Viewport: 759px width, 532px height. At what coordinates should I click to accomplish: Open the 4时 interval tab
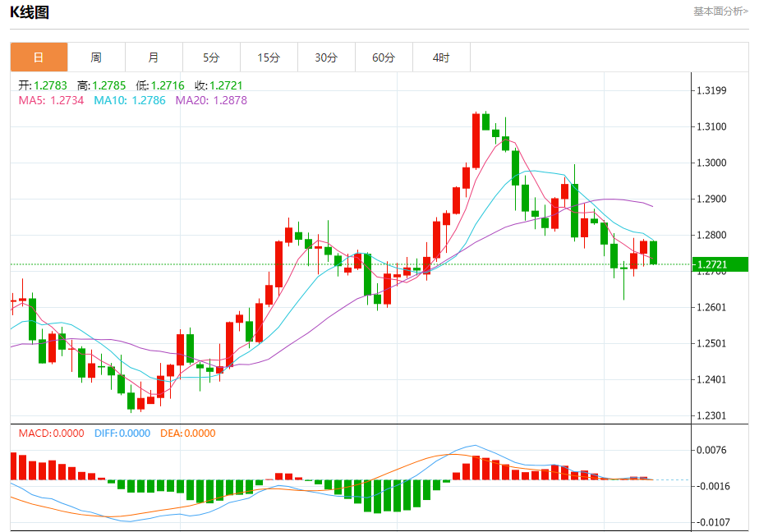[441, 57]
